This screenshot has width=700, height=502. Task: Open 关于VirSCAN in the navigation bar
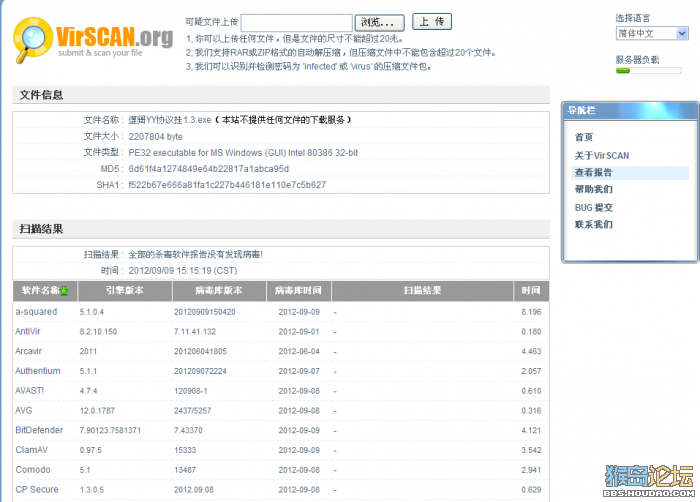pos(601,155)
